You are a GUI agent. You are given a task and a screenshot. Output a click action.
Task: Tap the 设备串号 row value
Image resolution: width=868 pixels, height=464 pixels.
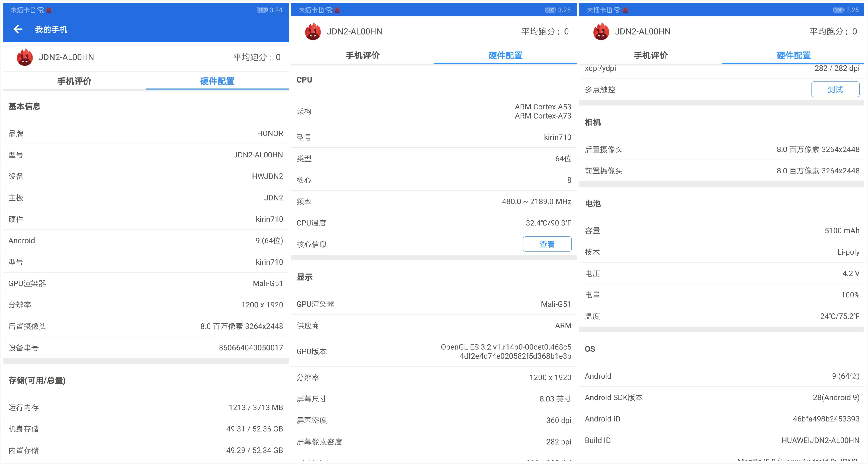pyautogui.click(x=251, y=347)
